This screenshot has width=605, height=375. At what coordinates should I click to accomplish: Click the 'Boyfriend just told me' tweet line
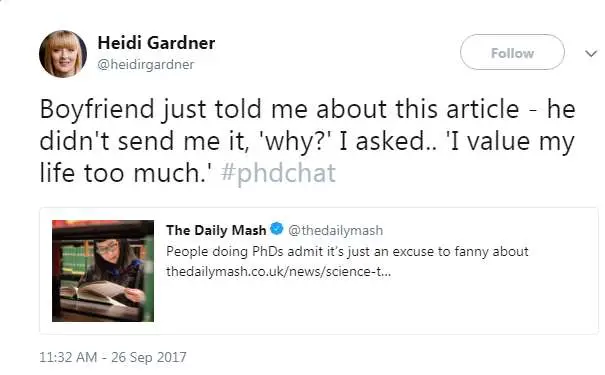[308, 109]
